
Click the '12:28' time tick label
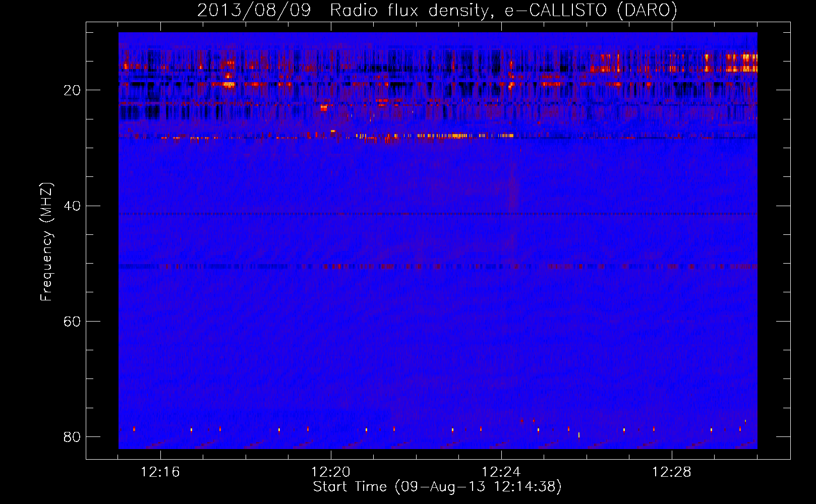[672, 472]
